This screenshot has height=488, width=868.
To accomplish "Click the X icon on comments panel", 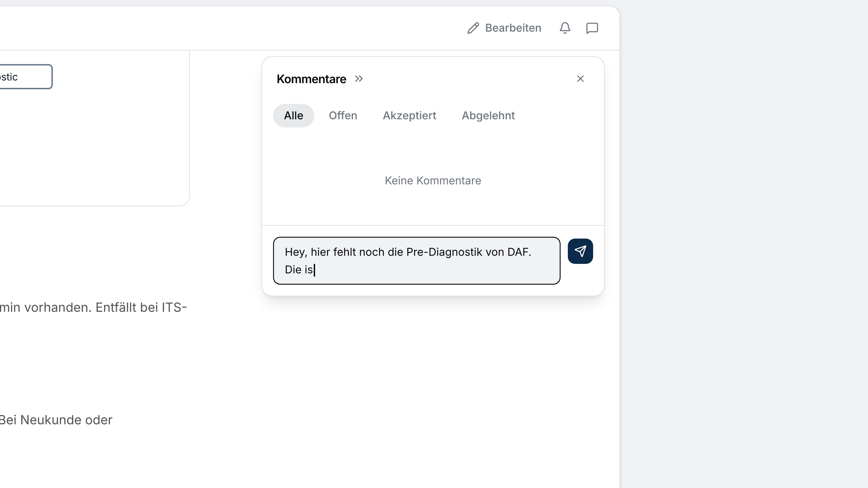I will point(580,79).
